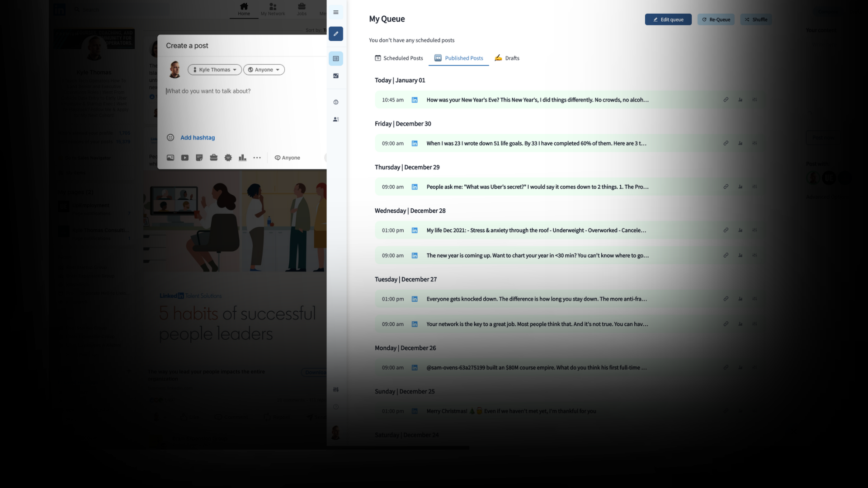Image resolution: width=868 pixels, height=488 pixels.
Task: Click the Add hashtag link
Action: point(198,138)
